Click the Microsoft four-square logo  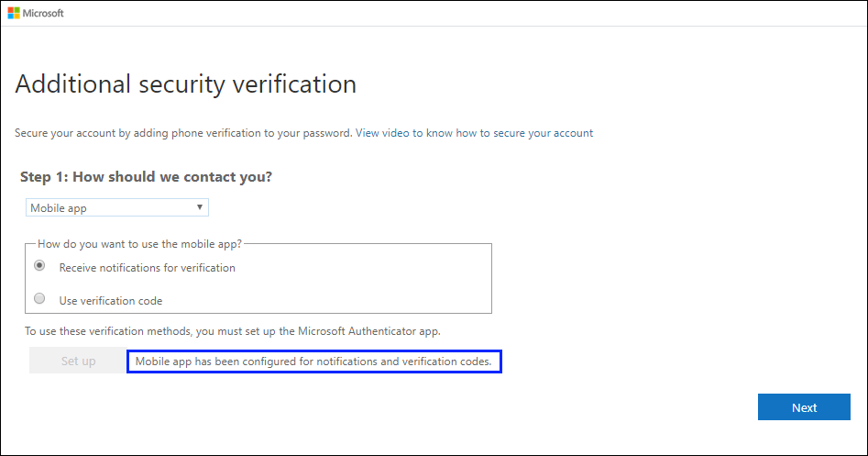point(14,13)
